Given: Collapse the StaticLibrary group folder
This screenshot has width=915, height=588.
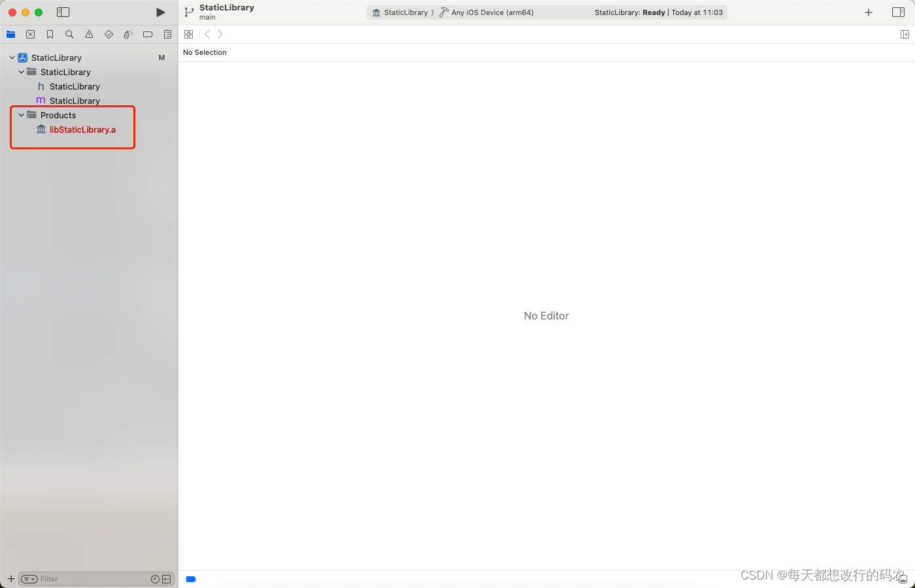Looking at the screenshot, I should (x=21, y=72).
